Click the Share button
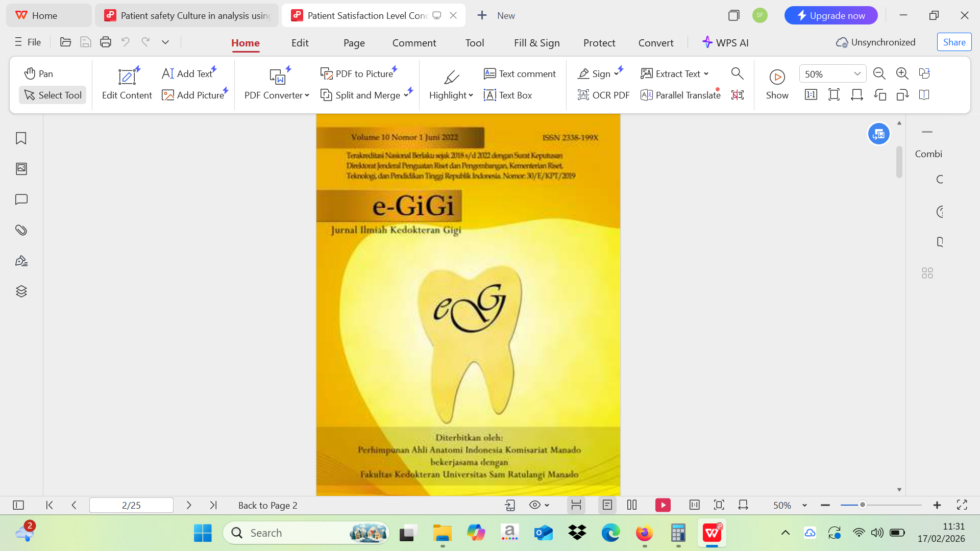The height and width of the screenshot is (551, 980). point(954,42)
